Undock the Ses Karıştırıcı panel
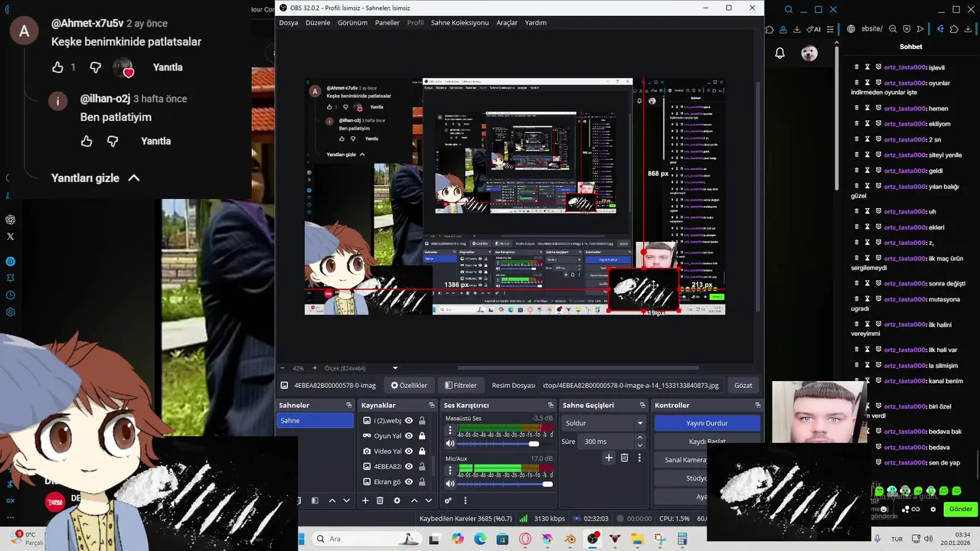This screenshot has width=980, height=551. 550,406
